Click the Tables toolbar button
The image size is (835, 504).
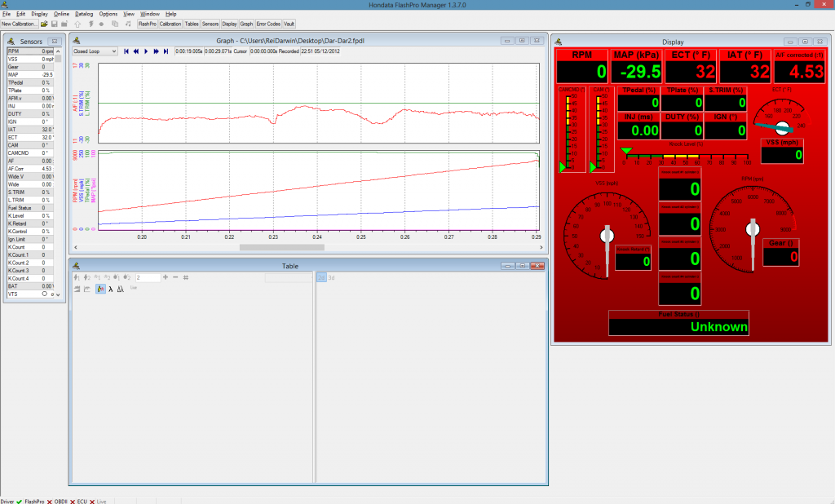[x=192, y=24]
